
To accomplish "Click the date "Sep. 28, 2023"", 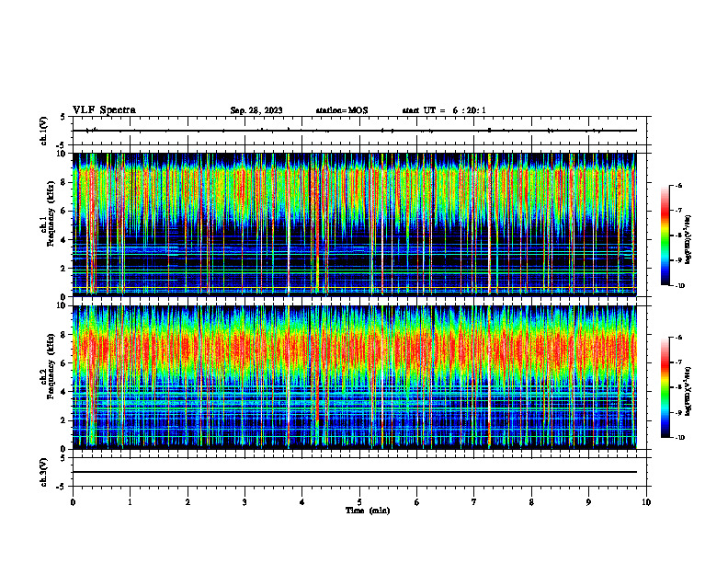I will [256, 110].
